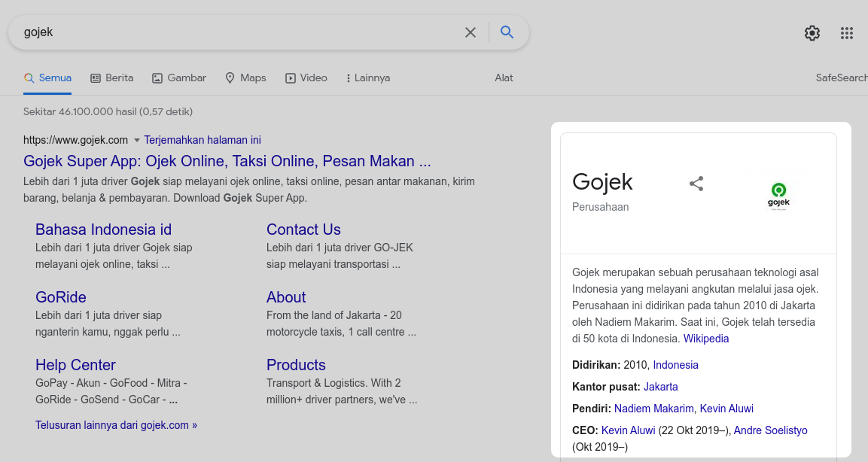Open the Google apps grid
The width and height of the screenshot is (868, 462).
pos(847,33)
